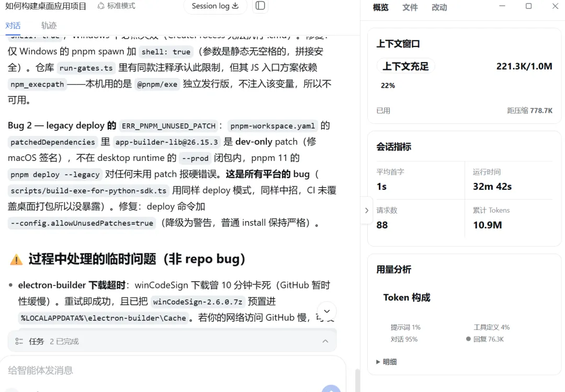The image size is (565, 392).
Task: Click the patchedDependencies code snippet
Action: (x=53, y=142)
